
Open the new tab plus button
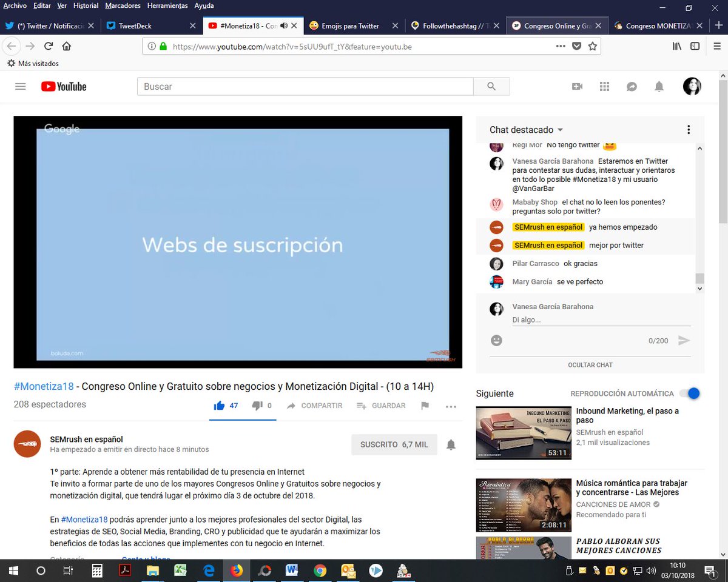[x=718, y=25]
